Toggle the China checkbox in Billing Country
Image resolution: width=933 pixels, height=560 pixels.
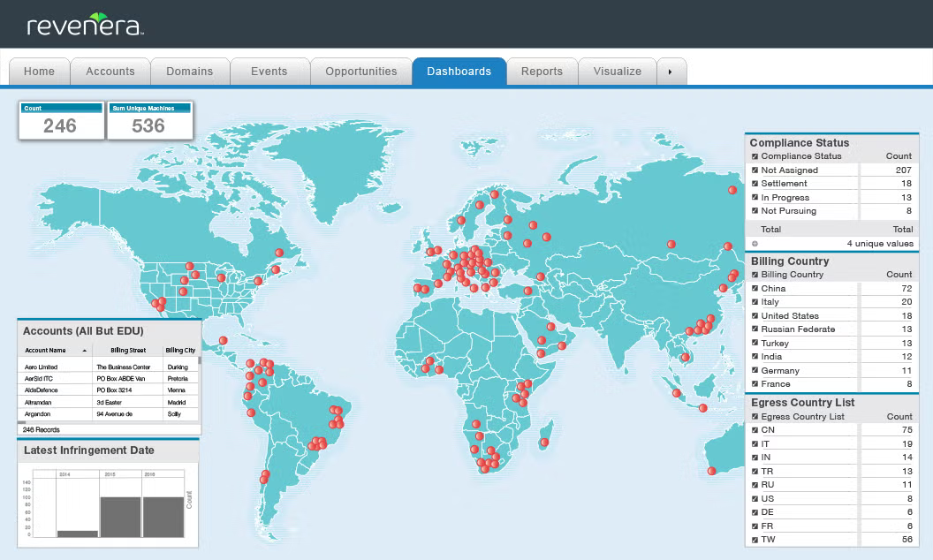pos(754,288)
